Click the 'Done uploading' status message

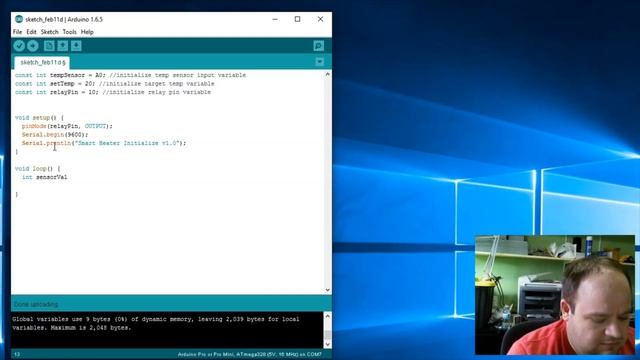(36, 304)
